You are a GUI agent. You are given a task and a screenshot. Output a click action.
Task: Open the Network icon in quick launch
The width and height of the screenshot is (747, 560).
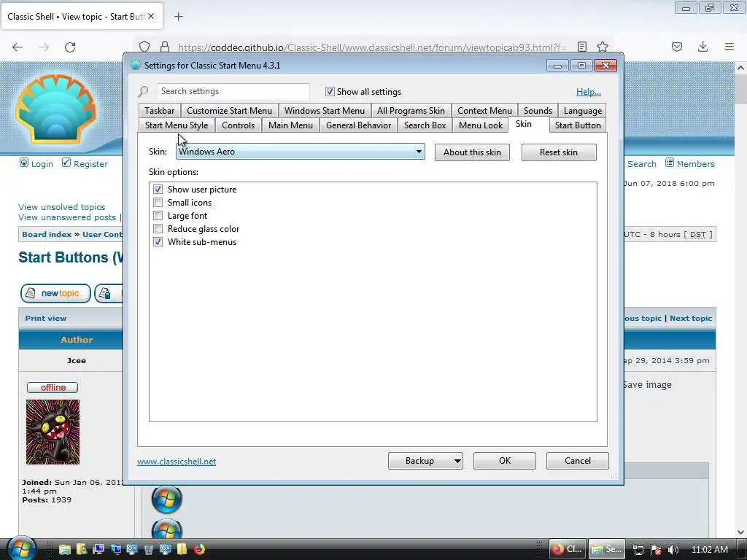point(115,549)
